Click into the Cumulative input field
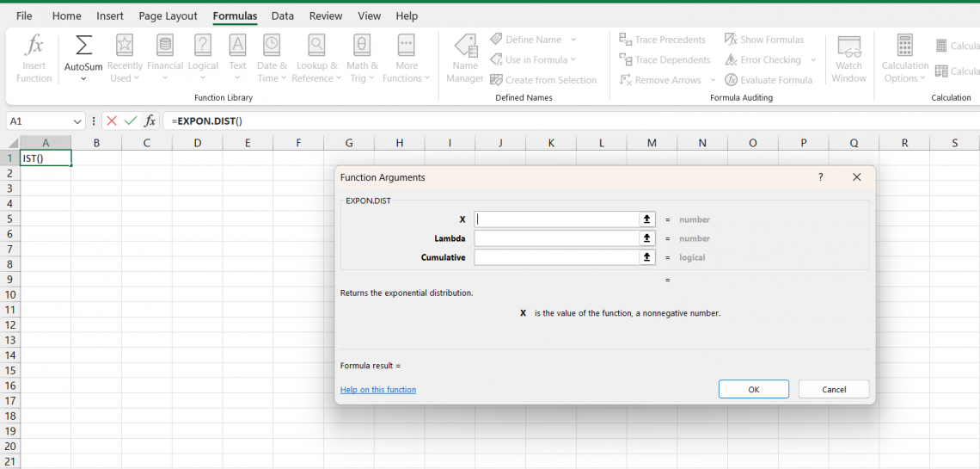The width and height of the screenshot is (980, 469). click(x=556, y=257)
